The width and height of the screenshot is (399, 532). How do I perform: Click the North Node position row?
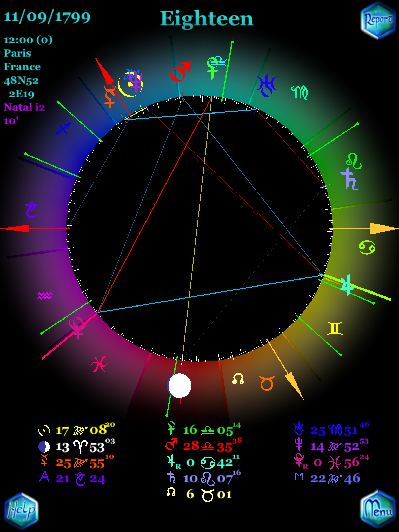199,494
